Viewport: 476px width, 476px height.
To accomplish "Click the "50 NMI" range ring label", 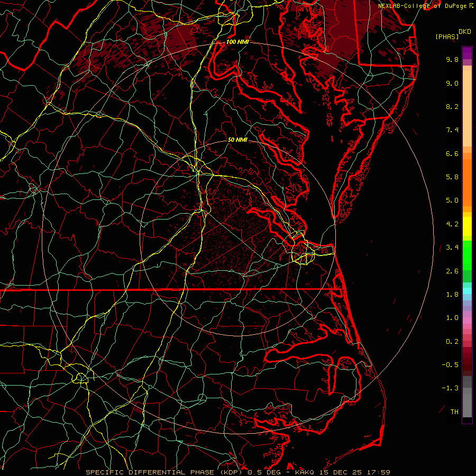I will pyautogui.click(x=237, y=140).
